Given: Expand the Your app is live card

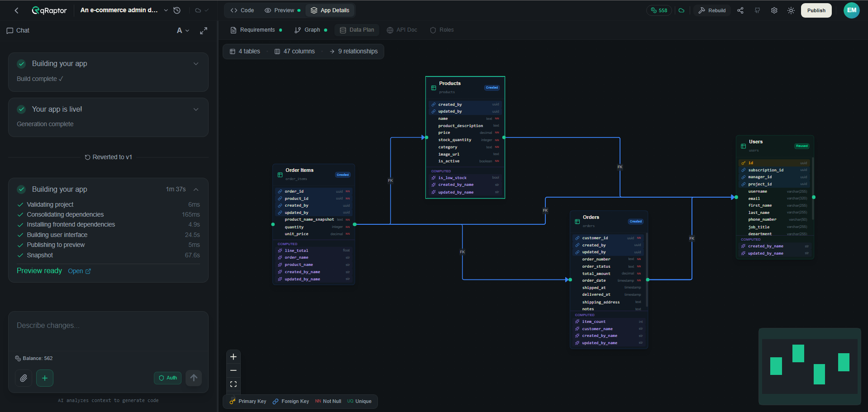Looking at the screenshot, I should tap(196, 109).
